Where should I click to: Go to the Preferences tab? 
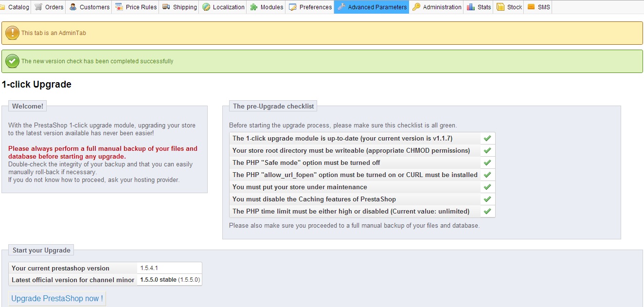pyautogui.click(x=310, y=7)
